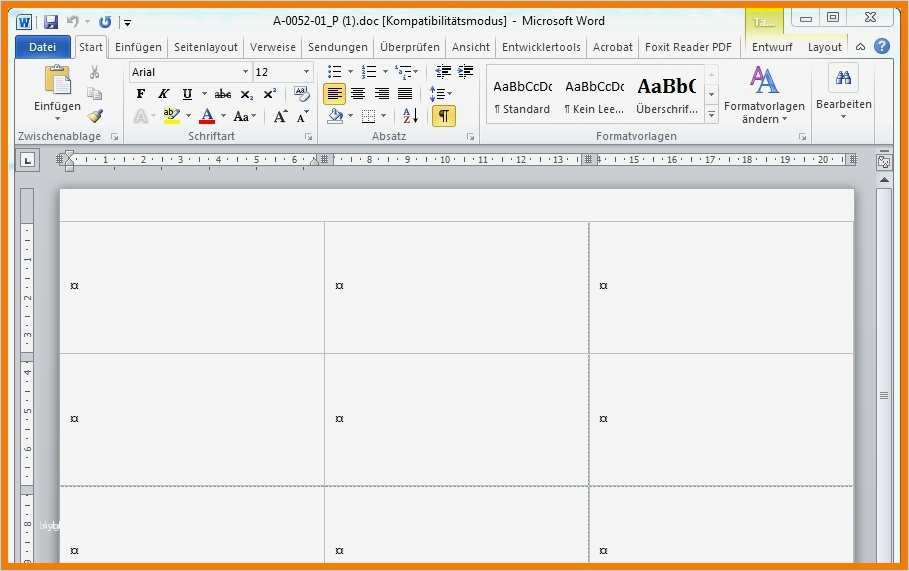909x571 pixels.
Task: Open the Arial font name dropdown
Action: point(245,72)
